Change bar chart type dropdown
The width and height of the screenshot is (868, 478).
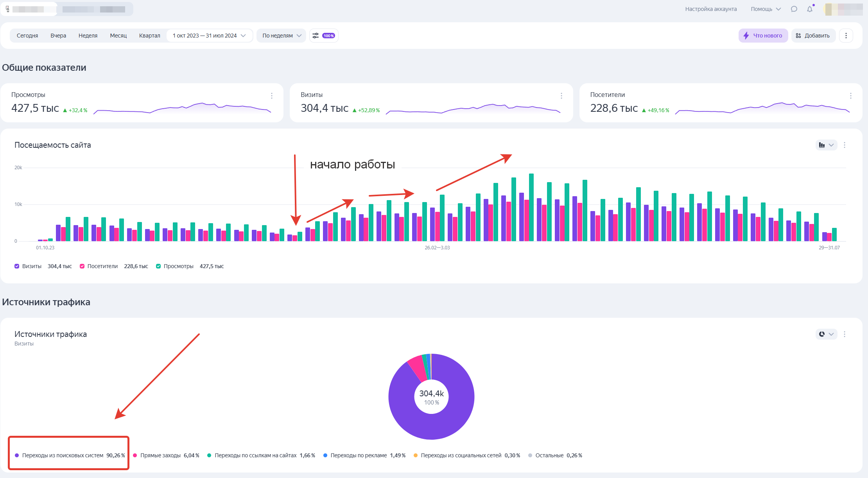tap(826, 145)
